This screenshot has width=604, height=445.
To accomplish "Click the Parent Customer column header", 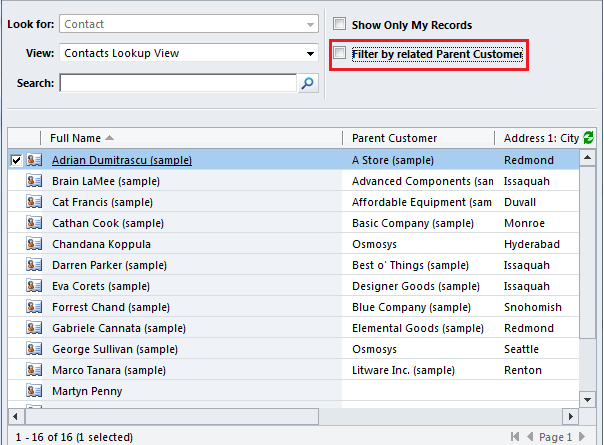I will point(394,138).
